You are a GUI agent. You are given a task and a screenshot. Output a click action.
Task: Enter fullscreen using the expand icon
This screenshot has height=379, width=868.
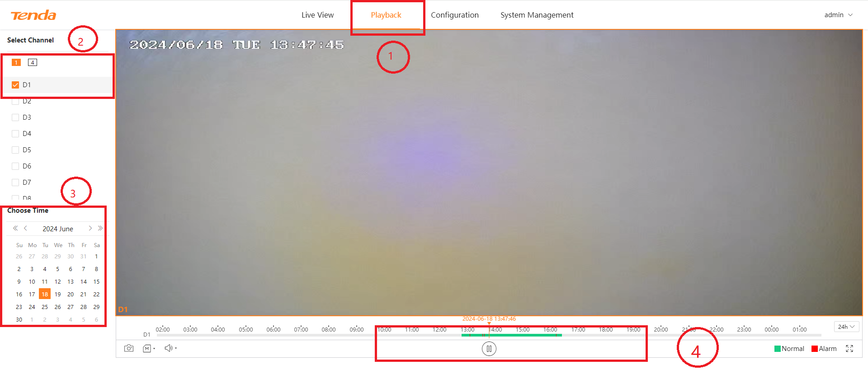849,348
